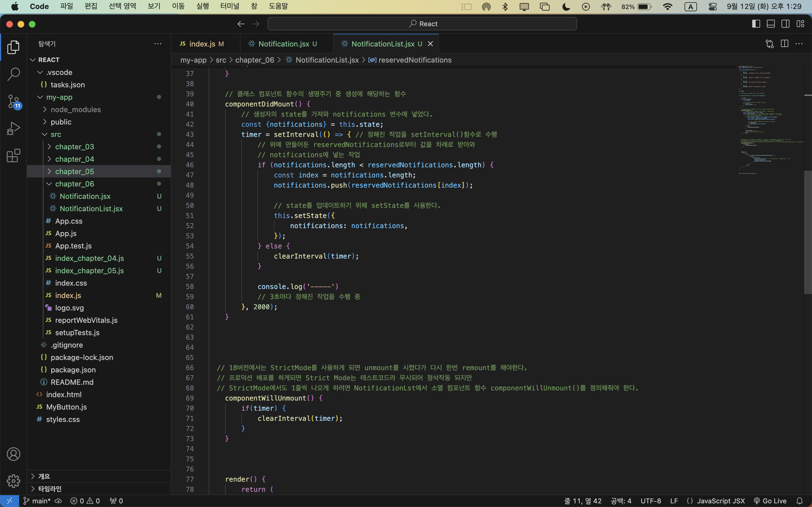Expand the chapter_03 folder
This screenshot has width=812, height=507.
click(74, 146)
